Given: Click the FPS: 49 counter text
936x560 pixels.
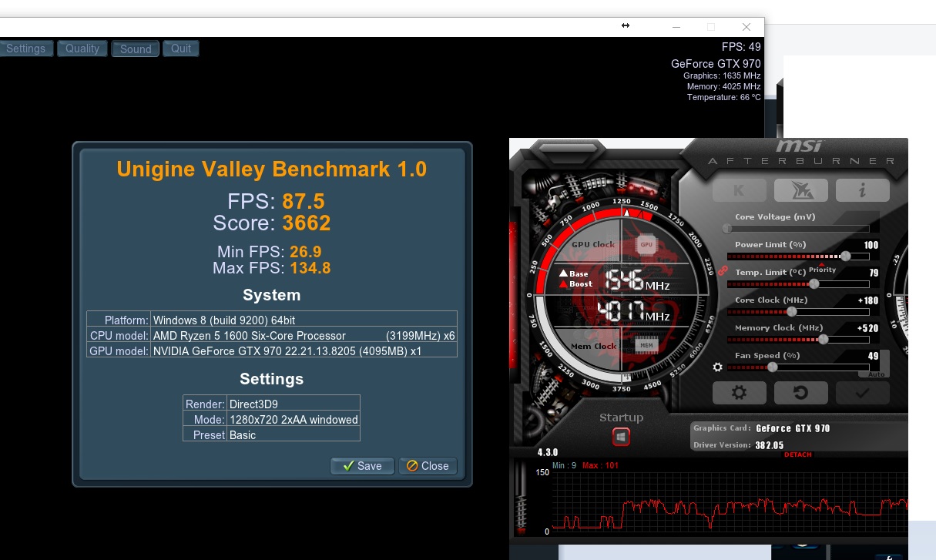Looking at the screenshot, I should click(x=741, y=47).
